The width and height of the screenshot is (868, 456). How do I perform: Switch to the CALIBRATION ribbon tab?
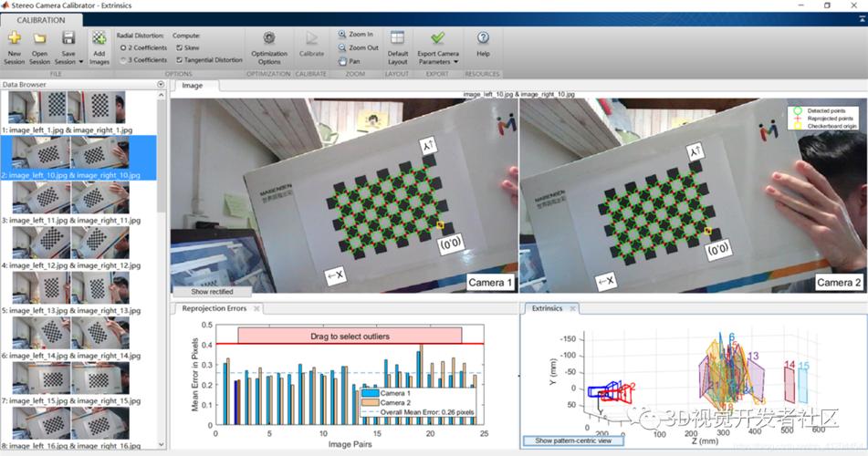coord(41,20)
